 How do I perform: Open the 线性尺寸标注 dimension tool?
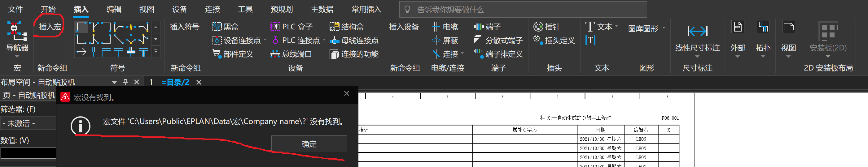tap(697, 37)
